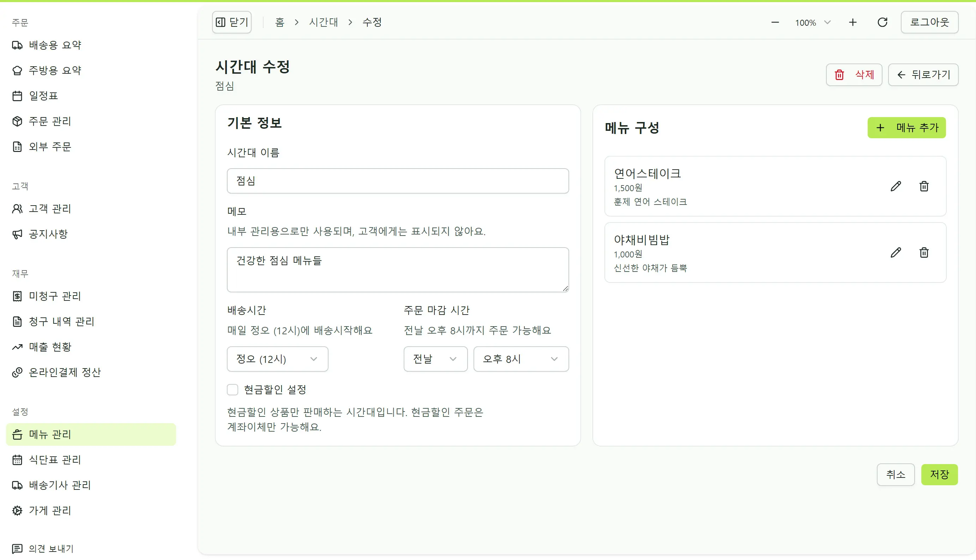
Task: Click the 닫기 sidebar button
Action: [232, 22]
